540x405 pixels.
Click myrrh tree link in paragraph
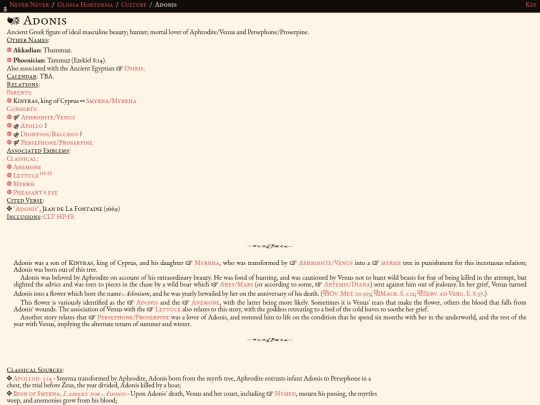[x=391, y=263]
